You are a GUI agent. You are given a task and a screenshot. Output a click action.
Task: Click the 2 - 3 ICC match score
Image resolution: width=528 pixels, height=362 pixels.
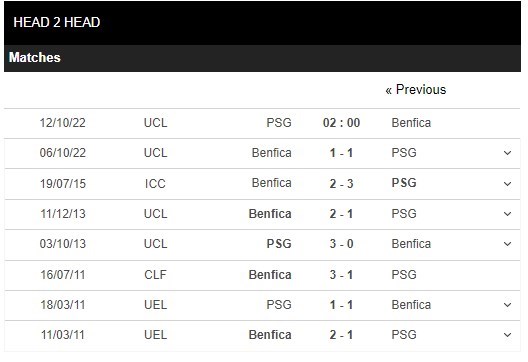pos(341,184)
